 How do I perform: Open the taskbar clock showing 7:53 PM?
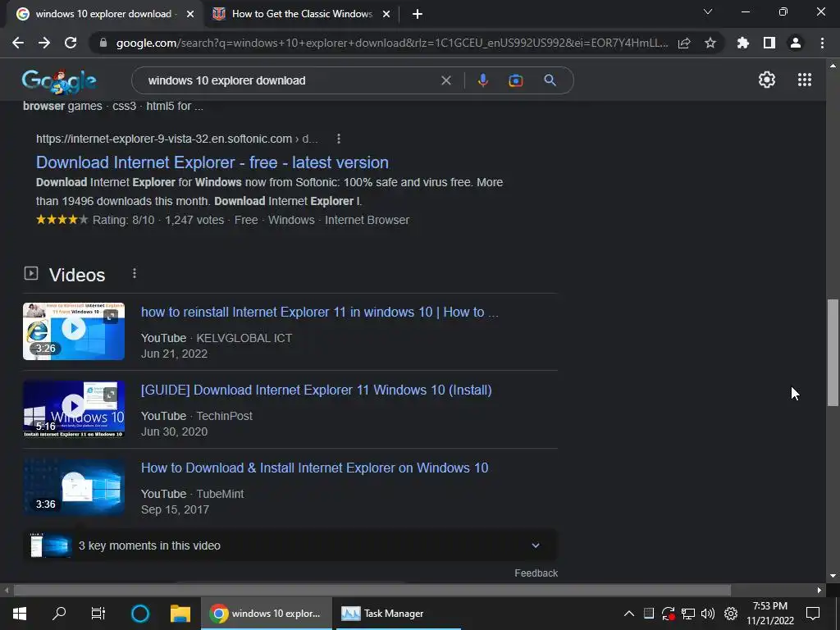point(770,614)
